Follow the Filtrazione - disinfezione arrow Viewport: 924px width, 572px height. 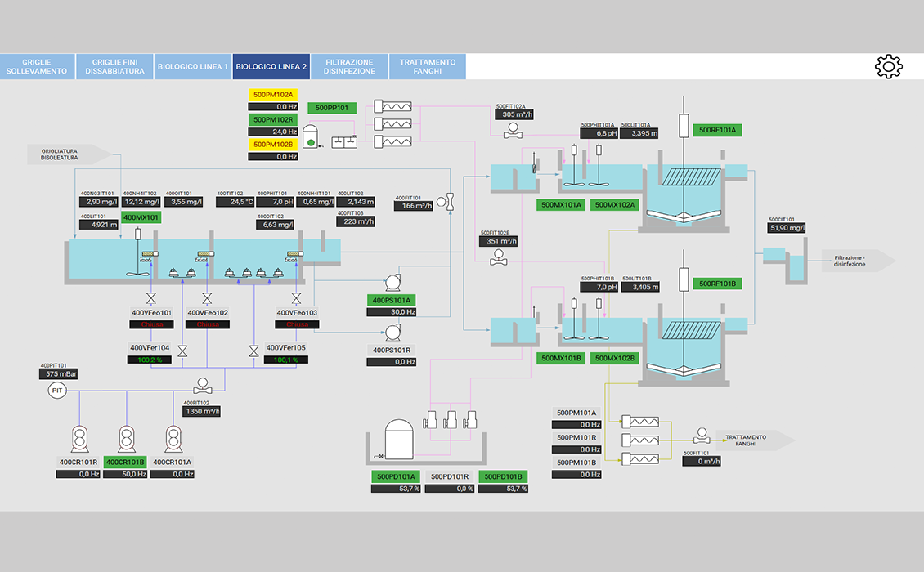[859, 259]
